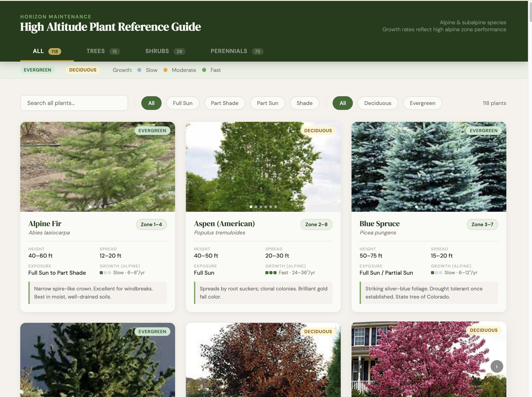Click the 118 plants count
Screen dimensions: 532x397
tap(494, 103)
